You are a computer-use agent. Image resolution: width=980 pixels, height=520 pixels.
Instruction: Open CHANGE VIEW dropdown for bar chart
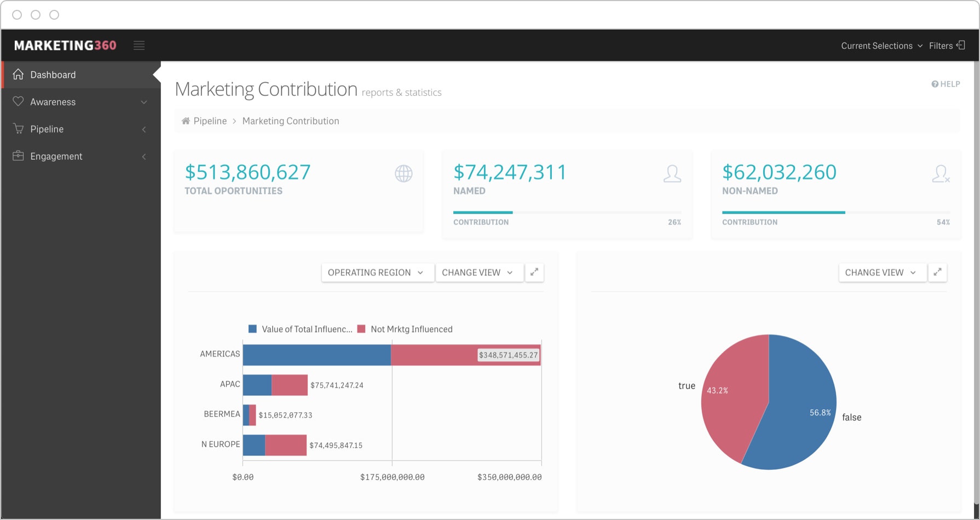pyautogui.click(x=479, y=272)
